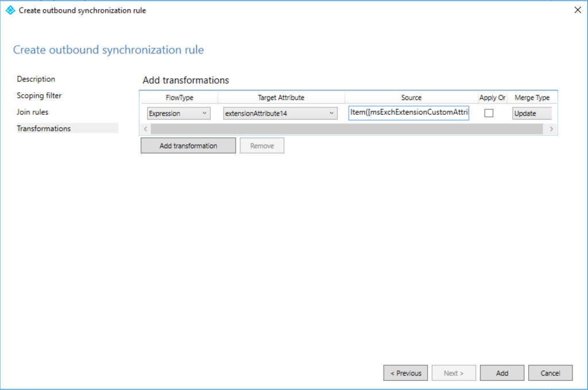Change the Merge Type from Update

pos(532,113)
